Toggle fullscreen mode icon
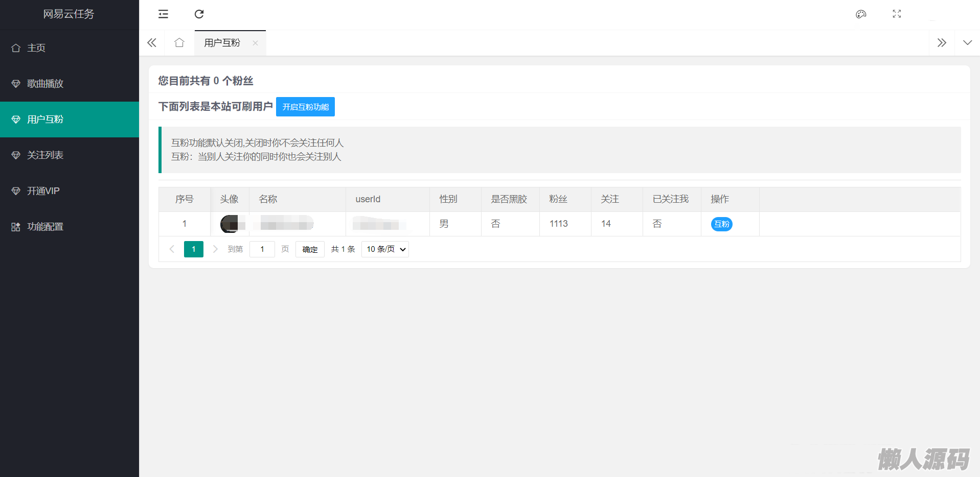The height and width of the screenshot is (477, 980). click(897, 14)
